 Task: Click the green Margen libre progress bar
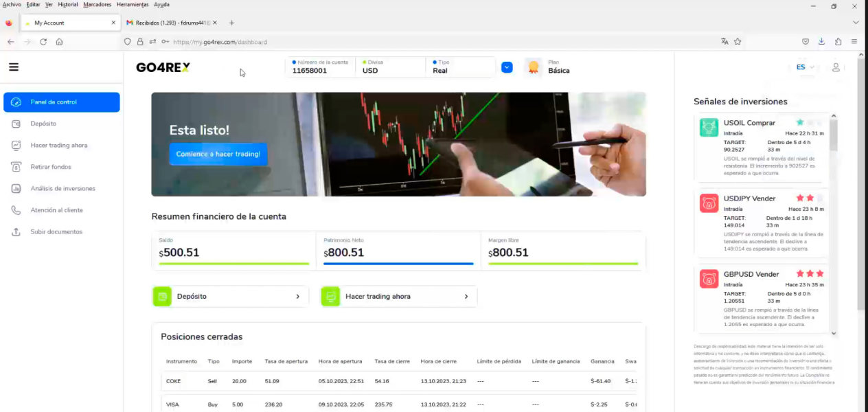point(563,264)
